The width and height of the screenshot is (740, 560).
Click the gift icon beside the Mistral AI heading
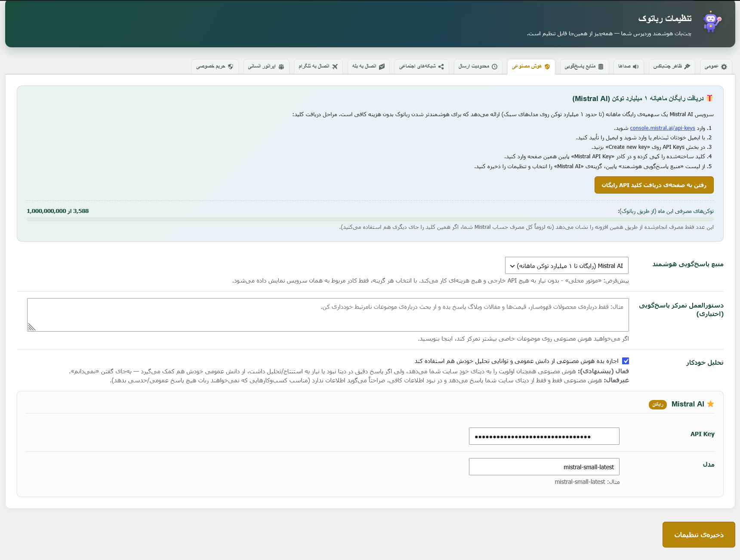(x=710, y=98)
